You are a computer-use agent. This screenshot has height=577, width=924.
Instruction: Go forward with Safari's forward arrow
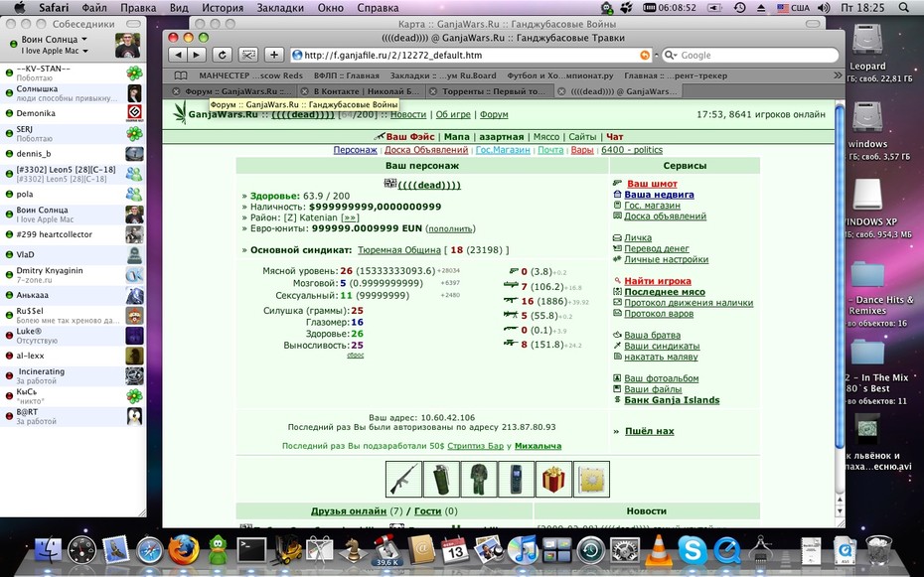click(x=197, y=55)
